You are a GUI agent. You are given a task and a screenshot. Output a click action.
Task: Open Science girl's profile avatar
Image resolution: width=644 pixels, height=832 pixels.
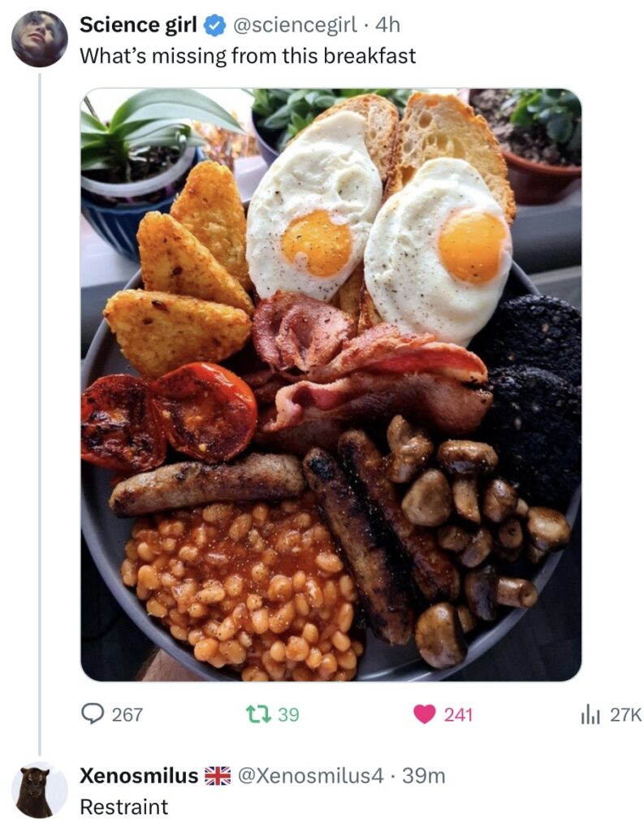tap(40, 39)
